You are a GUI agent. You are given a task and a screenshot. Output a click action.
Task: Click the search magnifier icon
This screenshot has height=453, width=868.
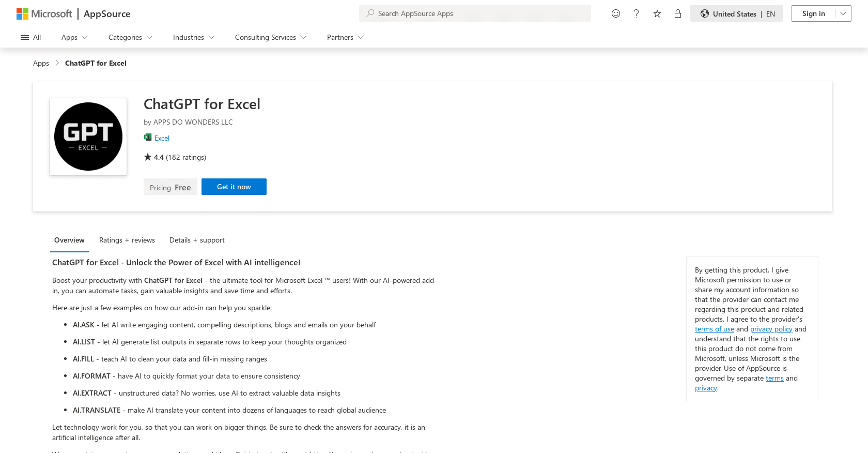[x=369, y=13]
